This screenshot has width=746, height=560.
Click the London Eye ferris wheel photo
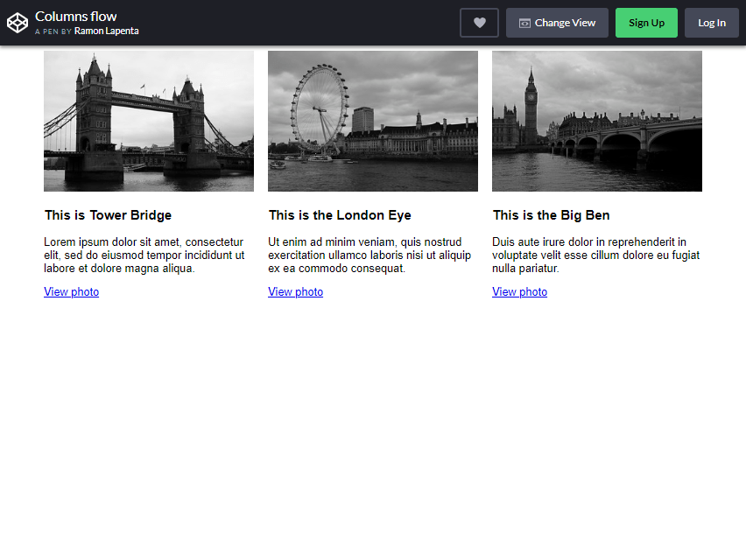click(372, 121)
